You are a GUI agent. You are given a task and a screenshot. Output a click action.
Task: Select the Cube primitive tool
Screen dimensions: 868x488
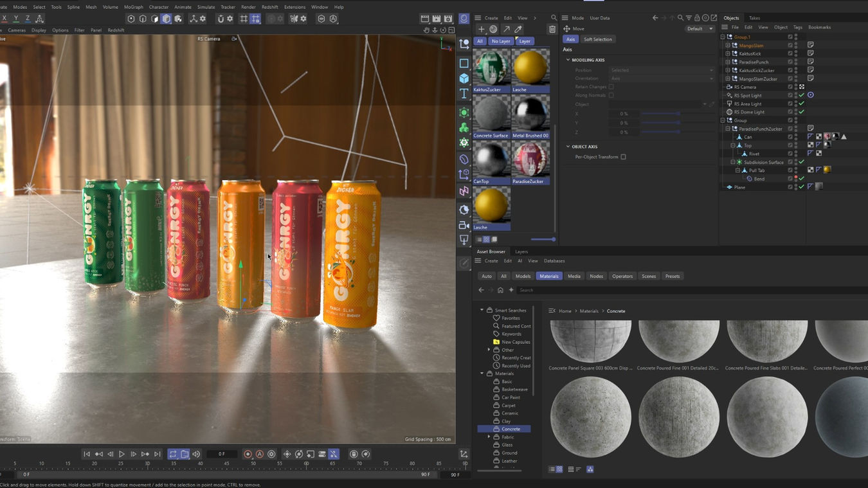[464, 78]
